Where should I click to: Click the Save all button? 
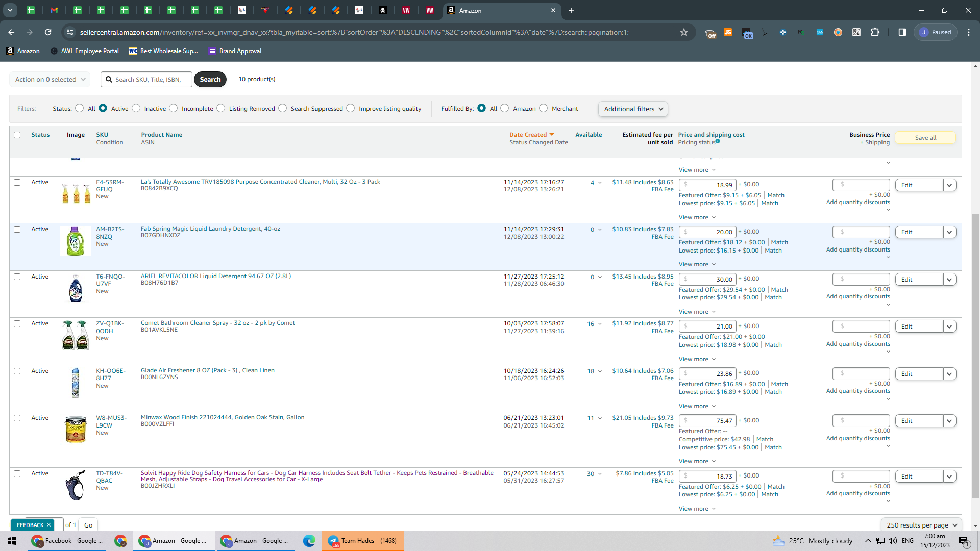[925, 138]
